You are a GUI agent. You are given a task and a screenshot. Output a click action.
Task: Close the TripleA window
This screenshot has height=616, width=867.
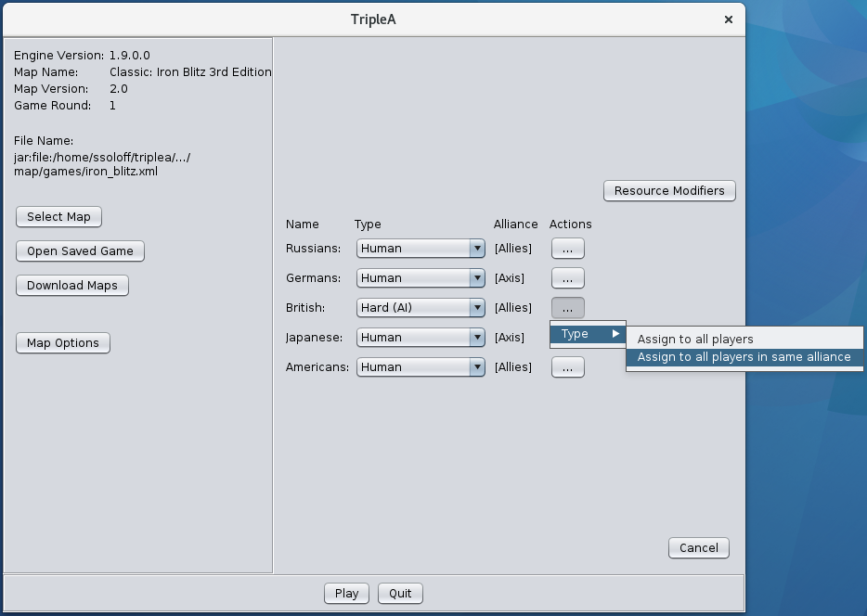click(728, 19)
